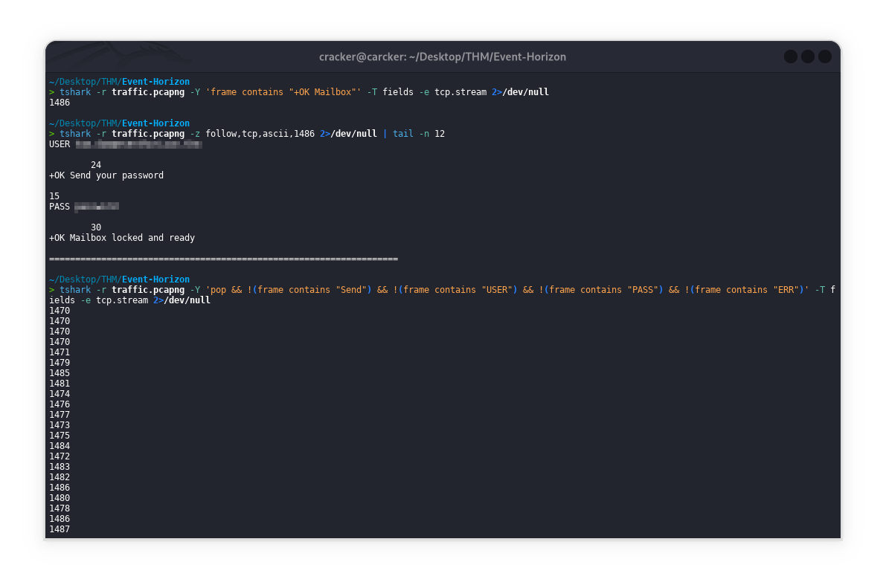Select stream number 1471 in output
This screenshot has width=886, height=588.
(x=60, y=352)
